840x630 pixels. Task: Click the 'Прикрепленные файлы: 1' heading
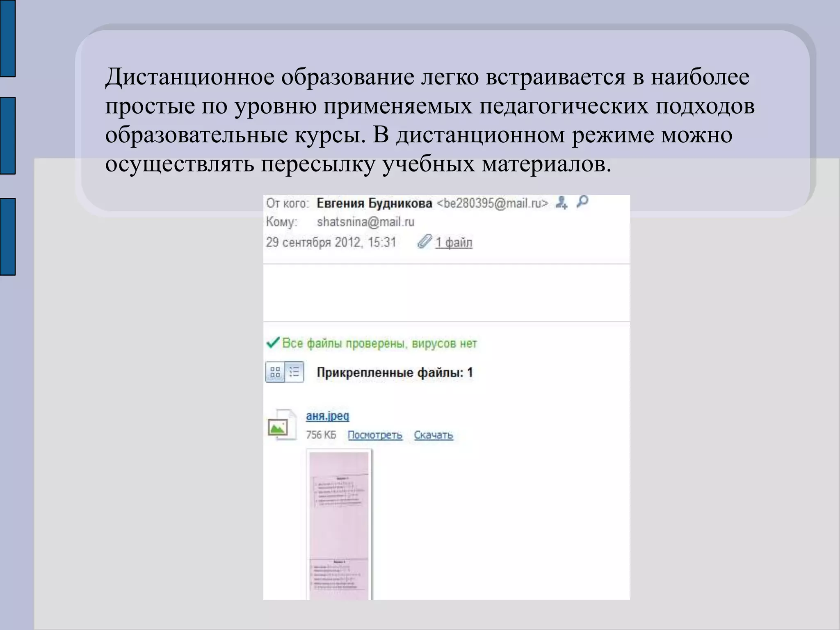click(395, 372)
